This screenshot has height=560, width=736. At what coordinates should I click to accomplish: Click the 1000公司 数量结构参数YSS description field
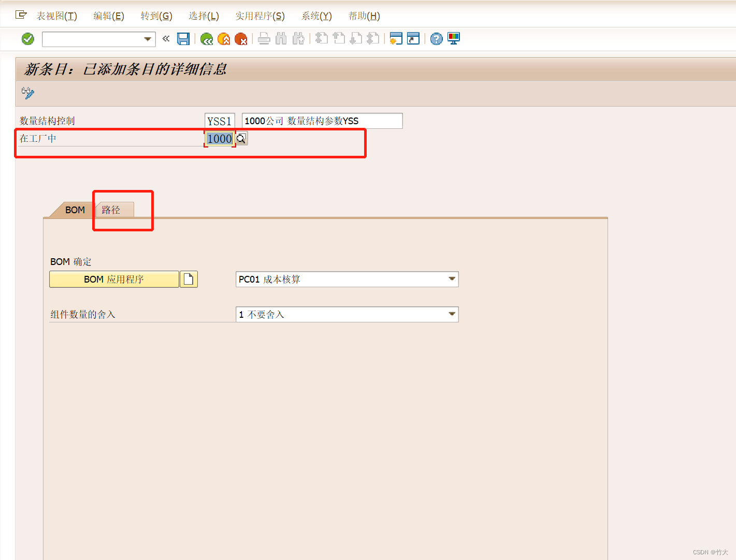(x=322, y=121)
